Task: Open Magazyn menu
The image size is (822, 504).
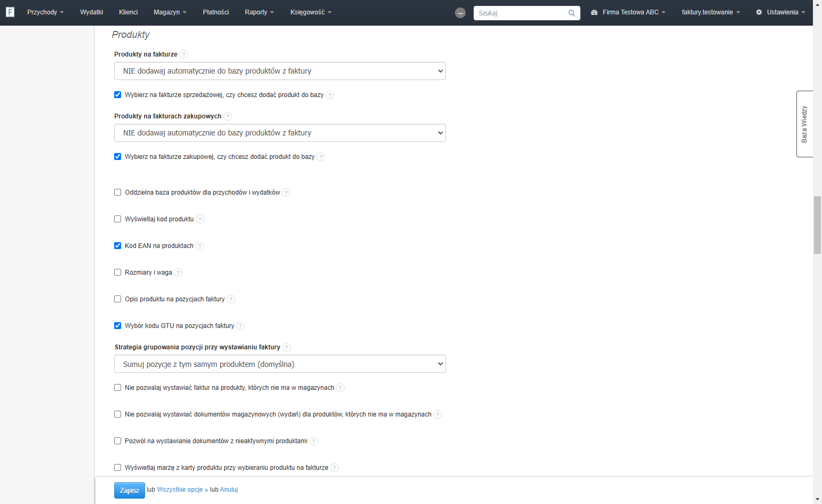Action: (x=170, y=12)
